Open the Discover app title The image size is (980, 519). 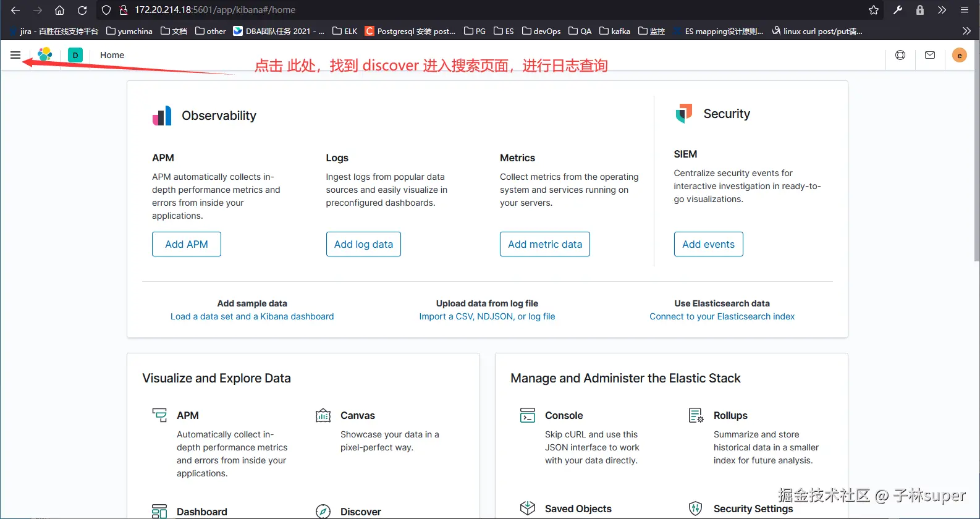point(360,512)
